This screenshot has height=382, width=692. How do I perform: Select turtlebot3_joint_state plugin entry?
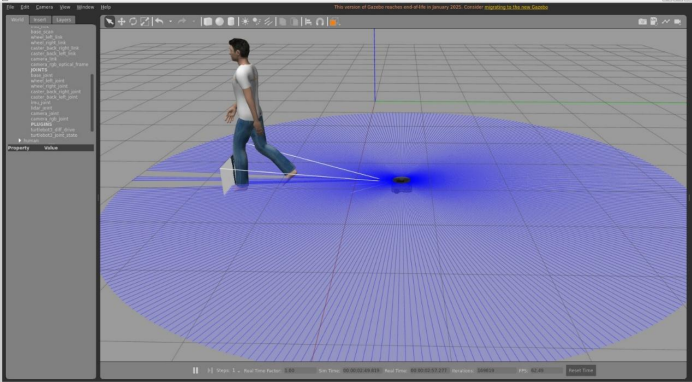point(54,135)
